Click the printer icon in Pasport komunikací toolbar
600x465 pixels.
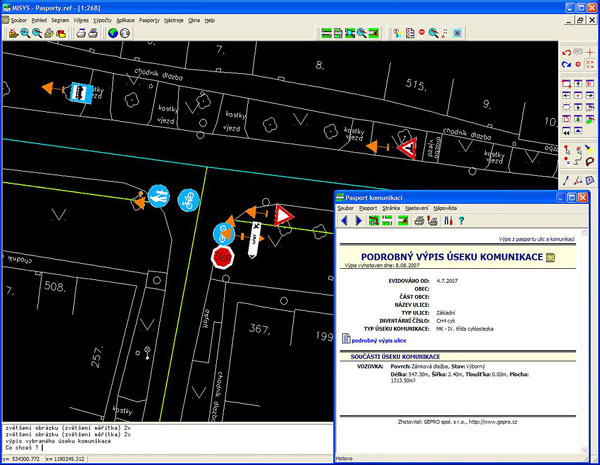[419, 220]
